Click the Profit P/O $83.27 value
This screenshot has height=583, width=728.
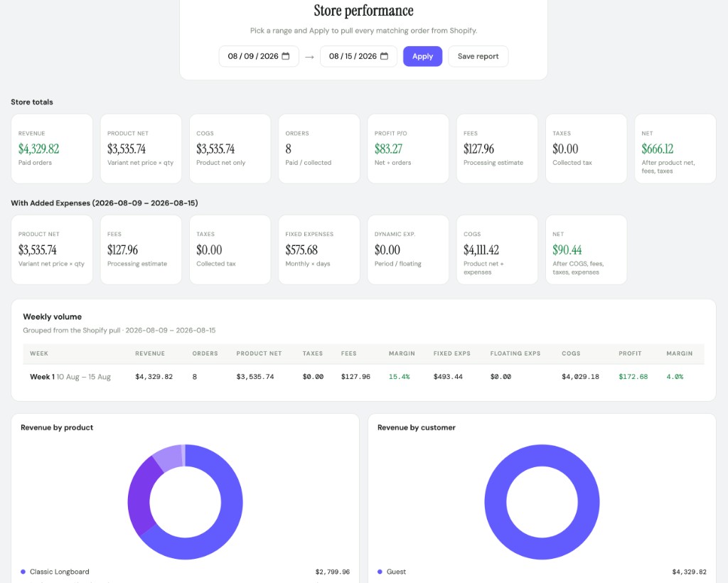(389, 149)
